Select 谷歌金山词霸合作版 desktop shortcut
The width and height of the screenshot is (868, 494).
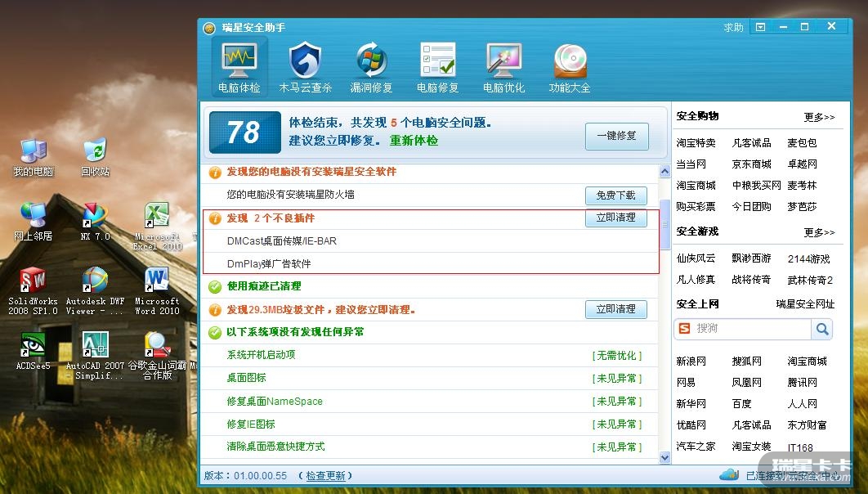(157, 356)
